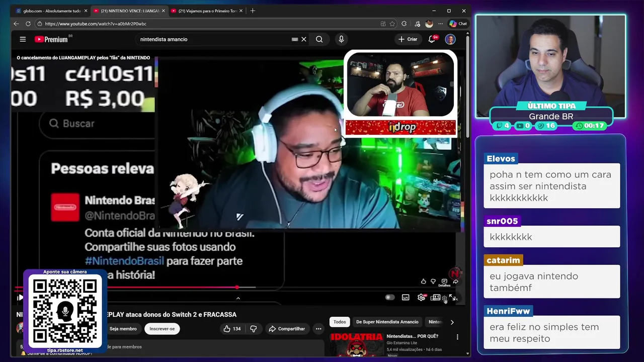This screenshot has height=362, width=644.
Task: Clear the search query with the X
Action: pyautogui.click(x=304, y=39)
